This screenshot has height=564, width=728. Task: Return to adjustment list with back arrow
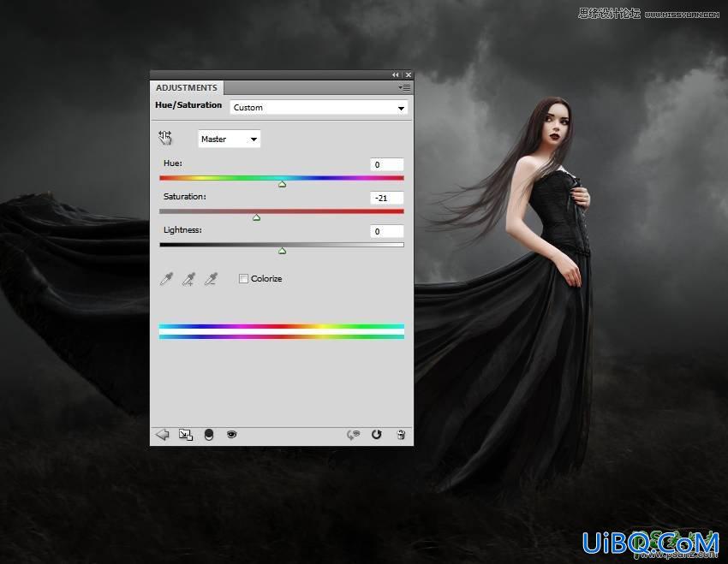[x=163, y=435]
